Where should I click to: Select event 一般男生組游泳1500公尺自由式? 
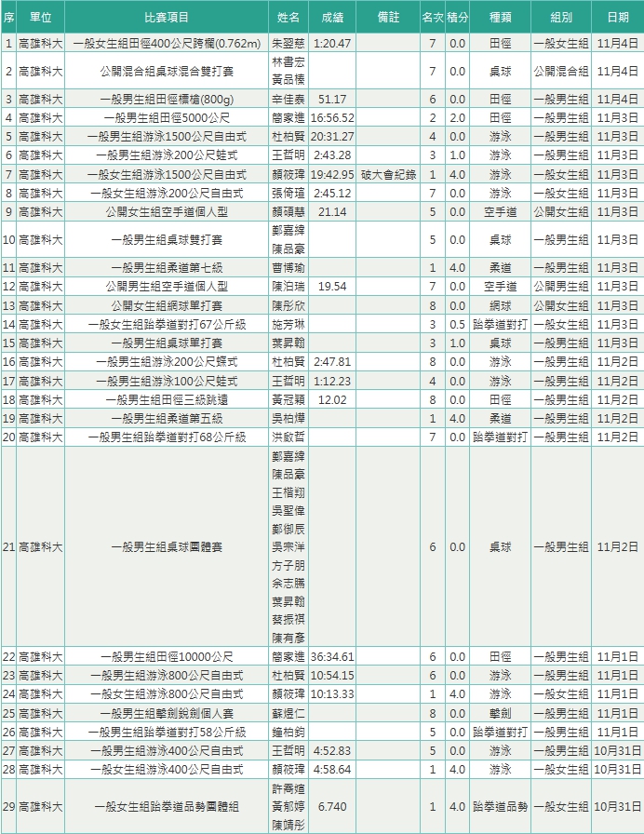point(167,137)
